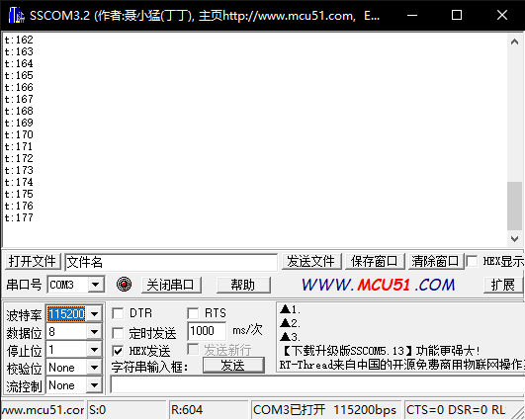Click the 关闭串口 close port button
Screen dimensions: 525x420
click(171, 285)
